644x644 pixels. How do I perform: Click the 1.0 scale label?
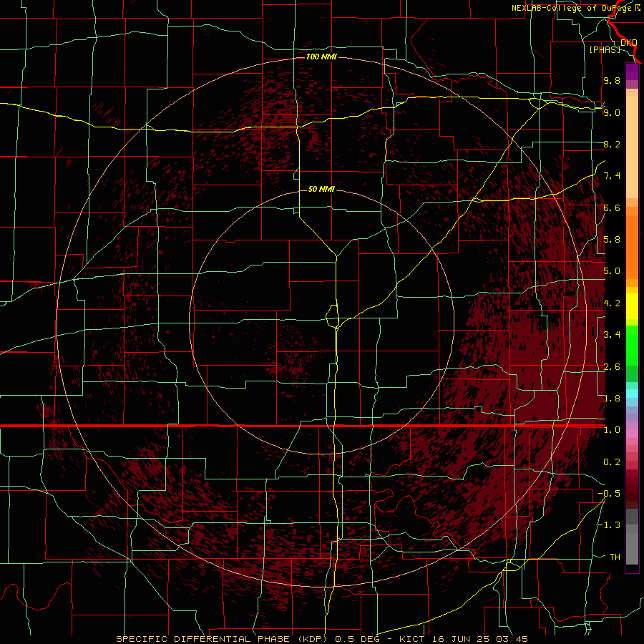(x=612, y=429)
